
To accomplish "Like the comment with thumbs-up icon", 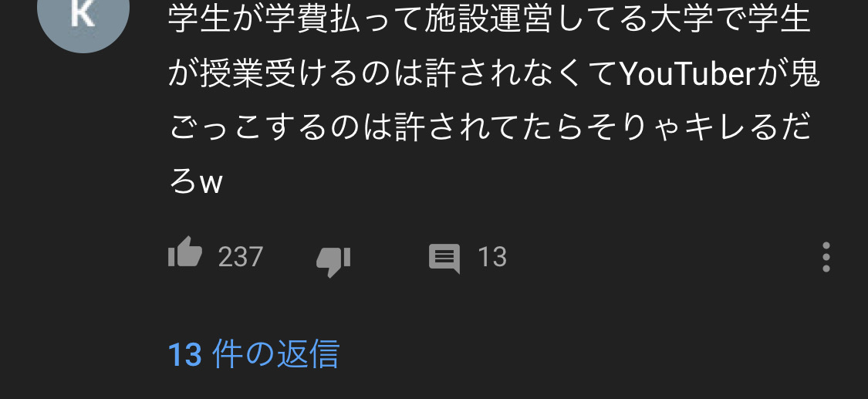I will point(185,253).
